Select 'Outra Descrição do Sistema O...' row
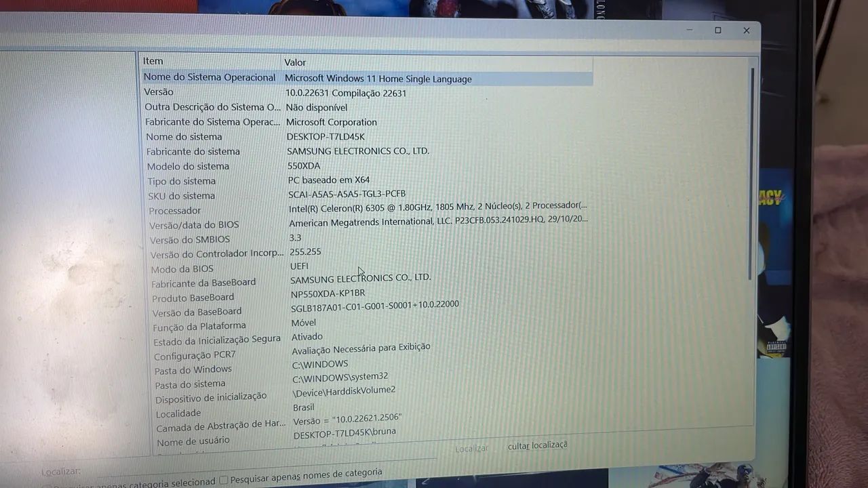 coord(212,107)
